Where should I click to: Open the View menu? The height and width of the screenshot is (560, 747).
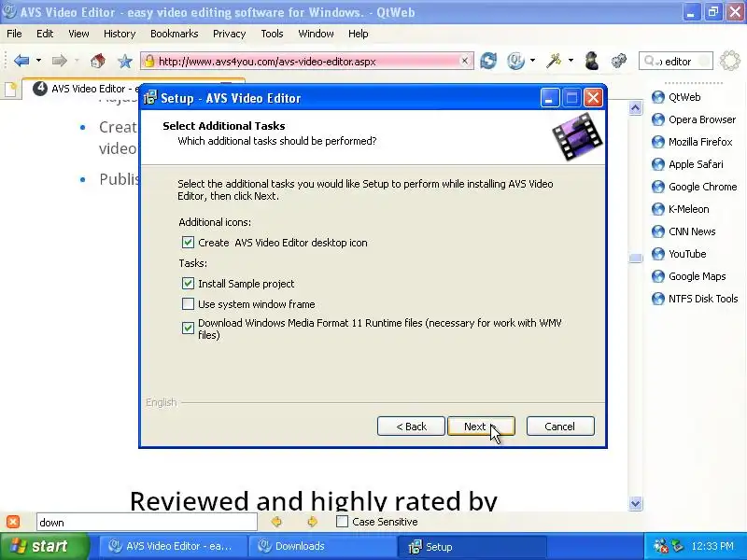click(78, 34)
